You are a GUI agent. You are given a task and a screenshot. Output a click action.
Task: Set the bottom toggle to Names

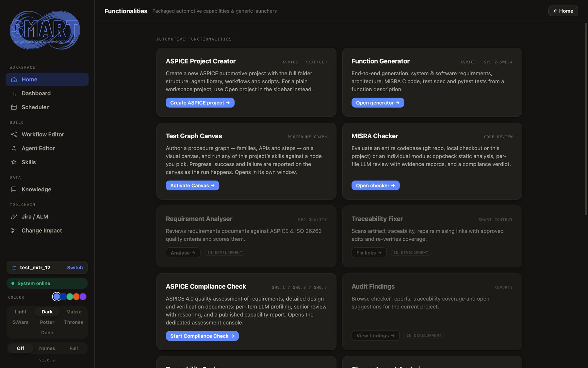47,348
